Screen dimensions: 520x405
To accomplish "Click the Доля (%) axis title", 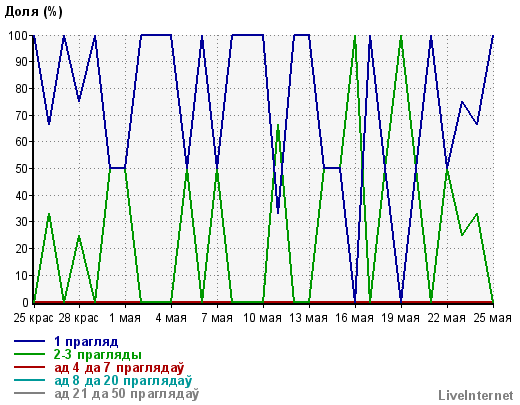I will 33,11.
